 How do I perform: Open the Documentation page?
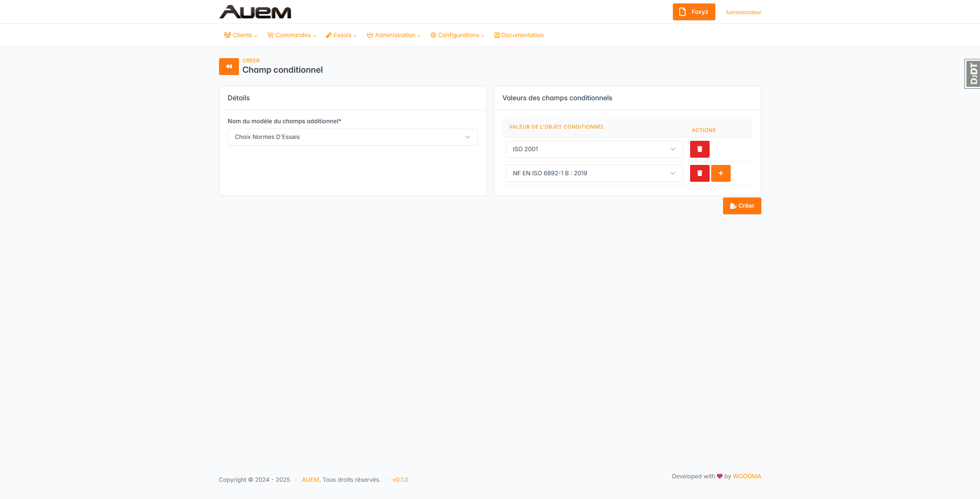coord(519,35)
